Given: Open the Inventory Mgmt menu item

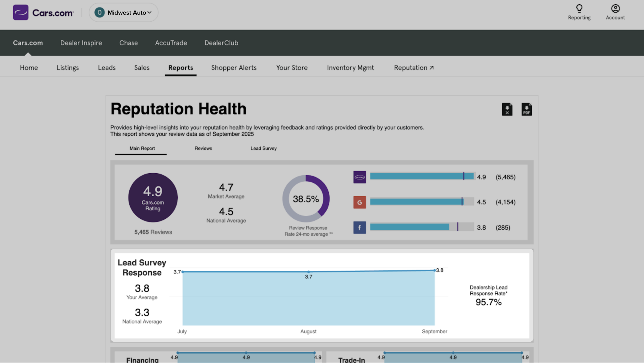Looking at the screenshot, I should (350, 68).
